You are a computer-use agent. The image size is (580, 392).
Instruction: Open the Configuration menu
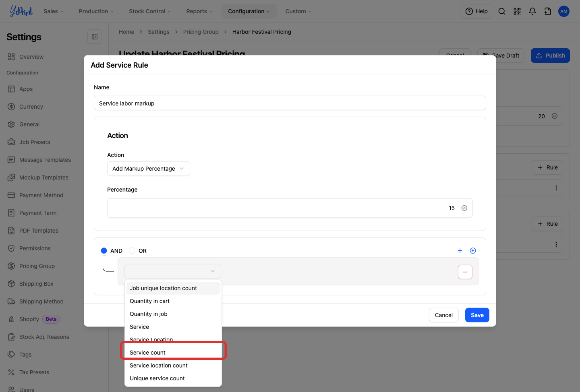point(249,11)
